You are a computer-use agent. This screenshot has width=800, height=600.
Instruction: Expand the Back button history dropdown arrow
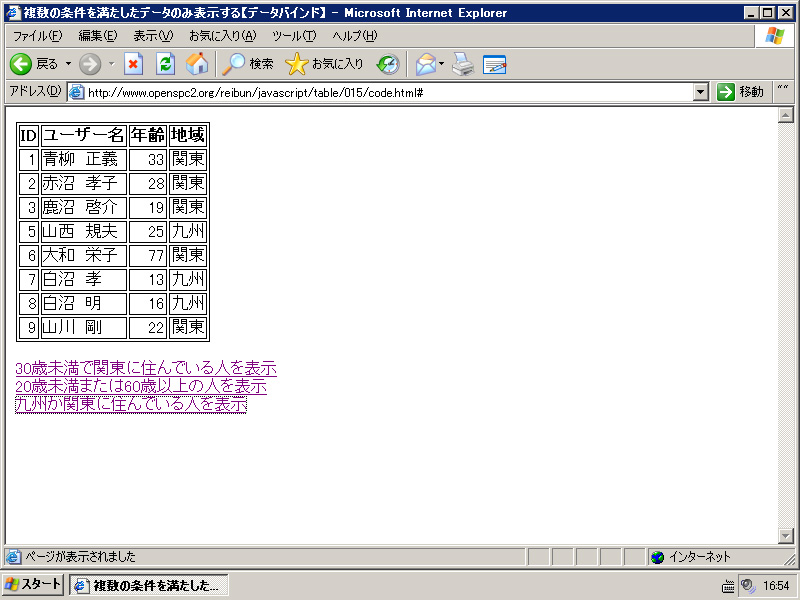pos(68,64)
